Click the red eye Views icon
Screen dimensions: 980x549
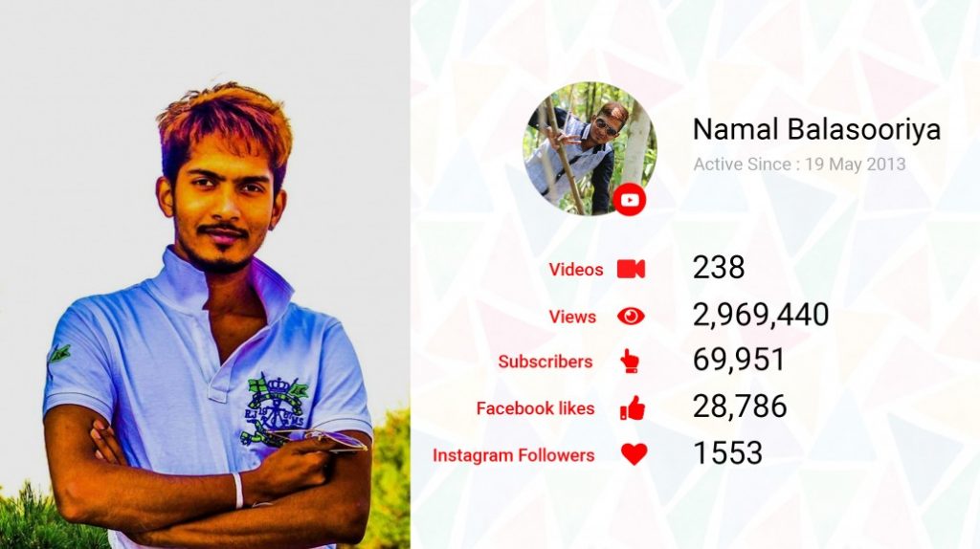coord(631,316)
